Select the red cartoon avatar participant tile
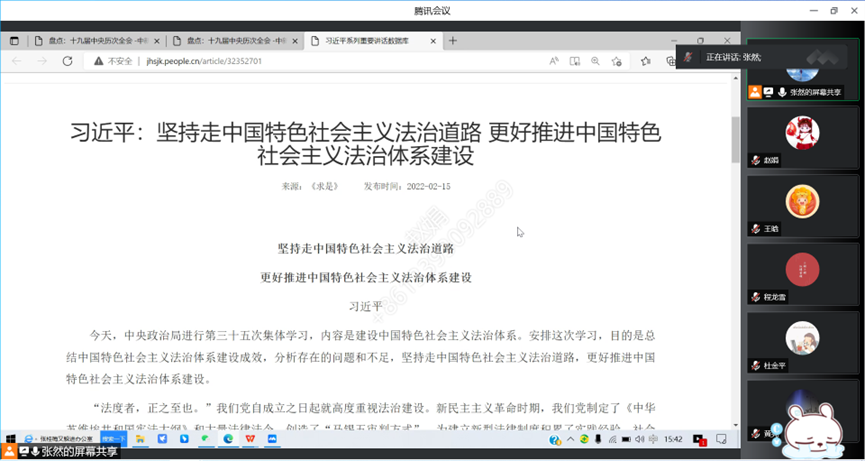Screen dimensions: 865x461 pyautogui.click(x=803, y=137)
